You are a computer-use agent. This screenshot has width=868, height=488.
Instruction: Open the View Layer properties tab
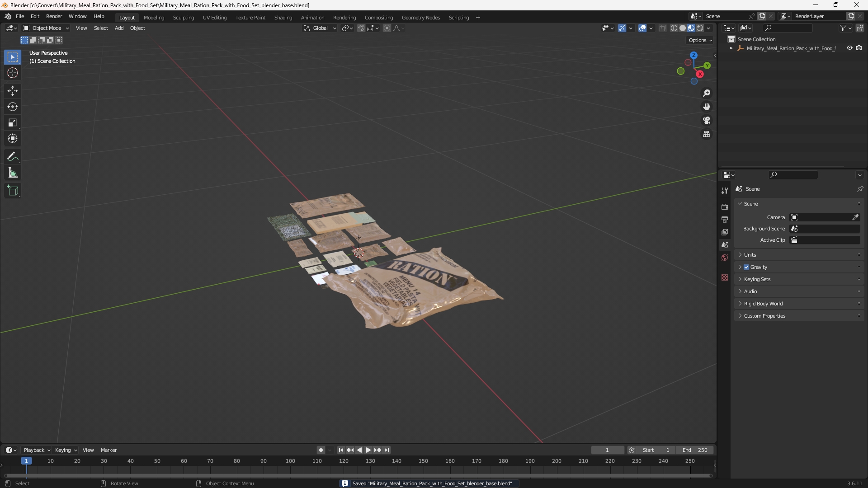(725, 232)
